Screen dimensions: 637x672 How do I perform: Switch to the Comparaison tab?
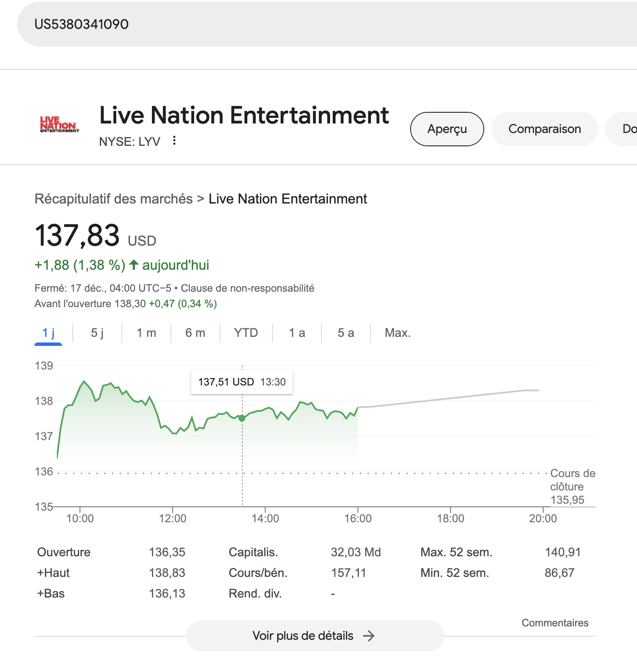click(544, 129)
